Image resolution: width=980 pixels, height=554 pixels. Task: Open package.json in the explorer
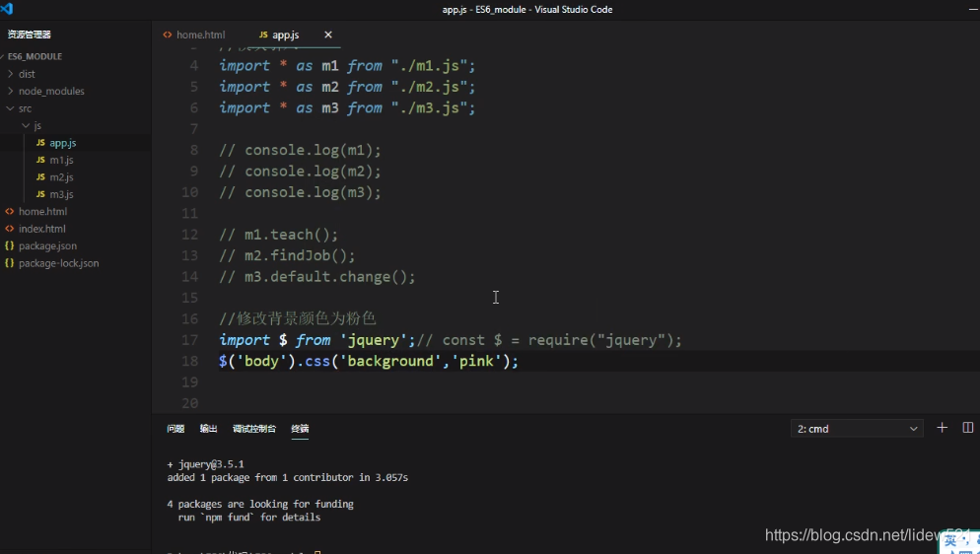(x=47, y=246)
